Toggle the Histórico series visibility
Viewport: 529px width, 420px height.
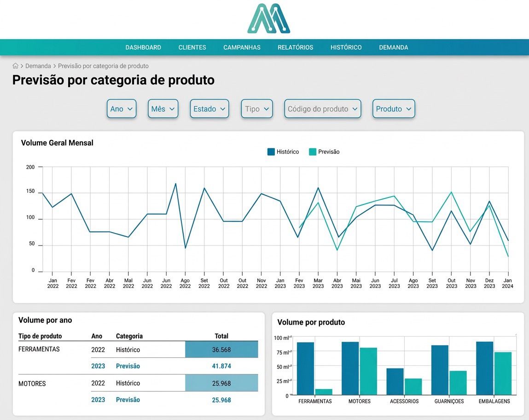[286, 152]
